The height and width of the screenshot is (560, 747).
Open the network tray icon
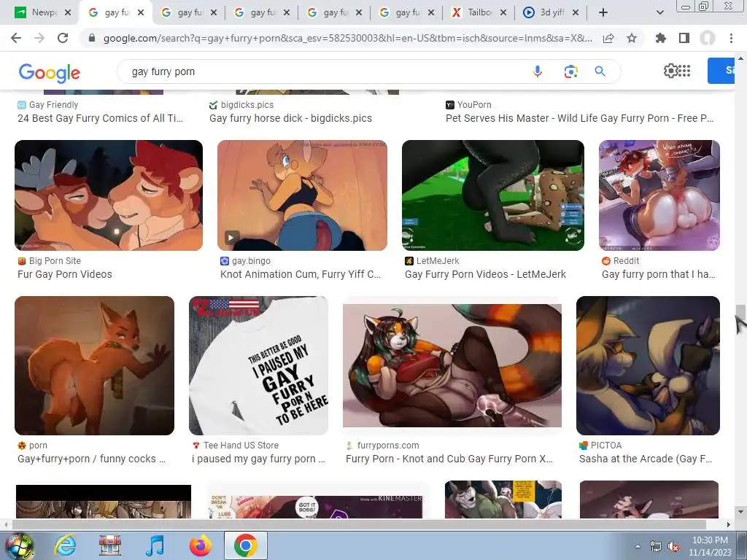656,547
